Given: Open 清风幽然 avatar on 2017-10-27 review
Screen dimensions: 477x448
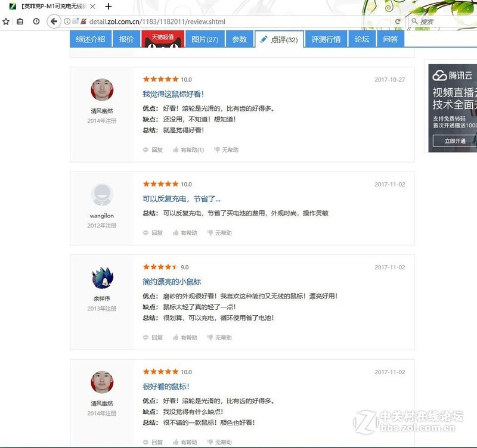Looking at the screenshot, I should [102, 90].
